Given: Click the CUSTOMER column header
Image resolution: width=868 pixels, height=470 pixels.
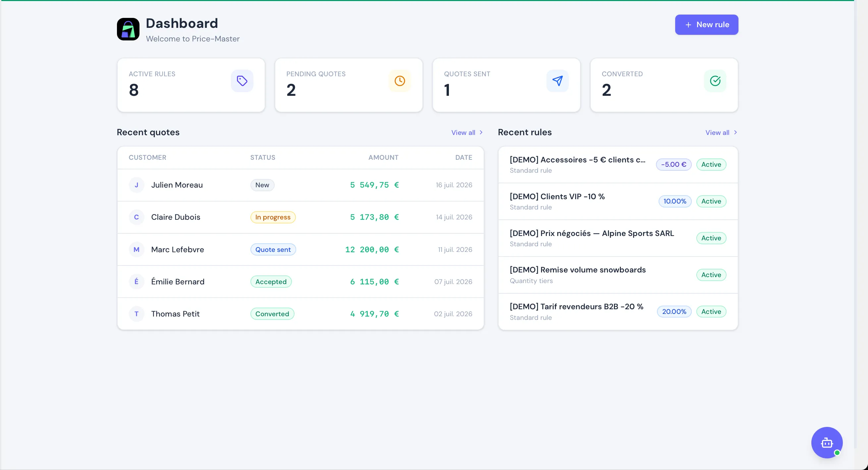Looking at the screenshot, I should click(147, 157).
